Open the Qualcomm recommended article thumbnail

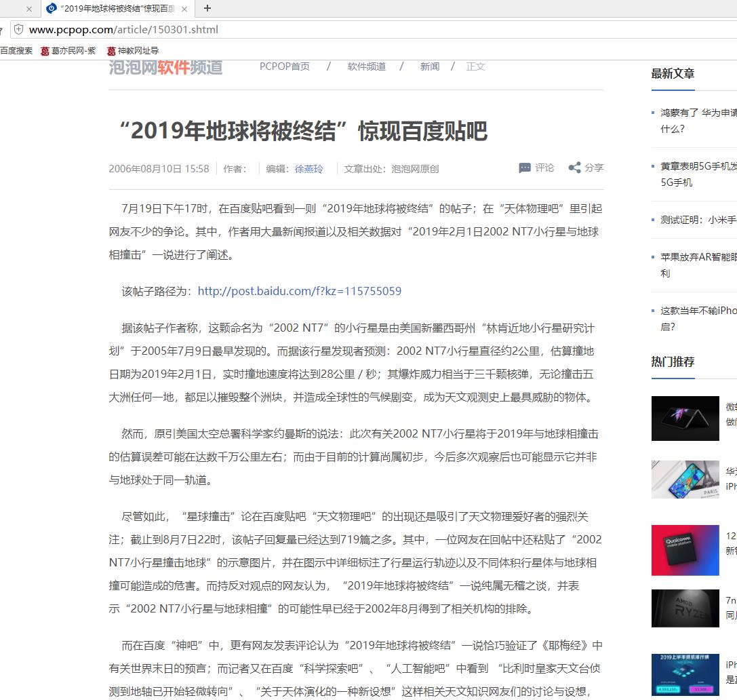coord(685,550)
